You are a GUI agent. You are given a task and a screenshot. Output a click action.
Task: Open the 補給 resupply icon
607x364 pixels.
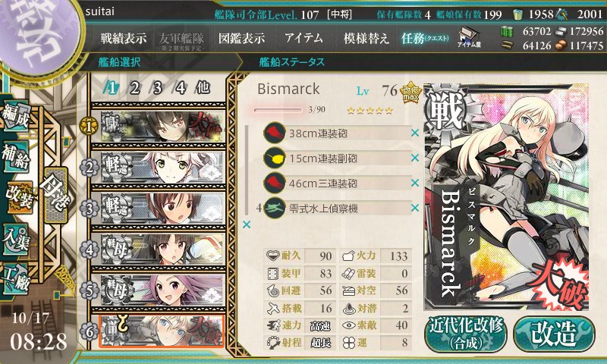tap(15, 155)
